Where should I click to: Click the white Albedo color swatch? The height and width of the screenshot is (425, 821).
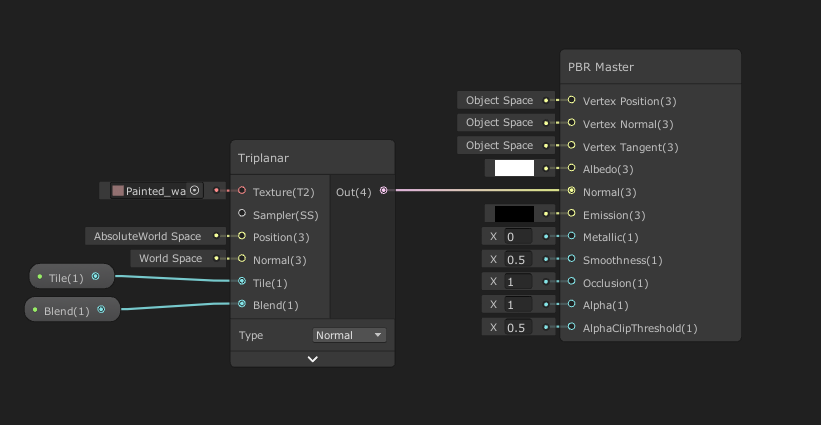515,168
